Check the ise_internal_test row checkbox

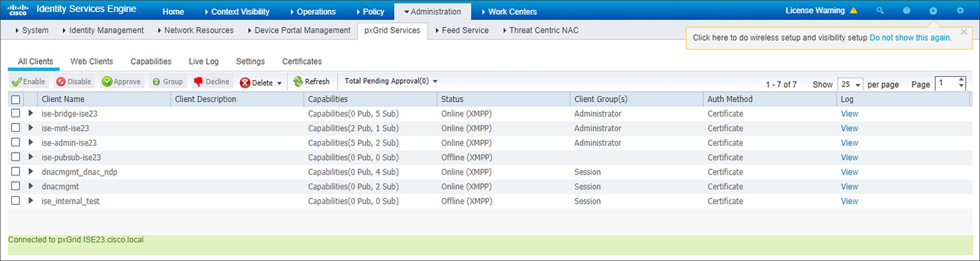click(x=16, y=201)
